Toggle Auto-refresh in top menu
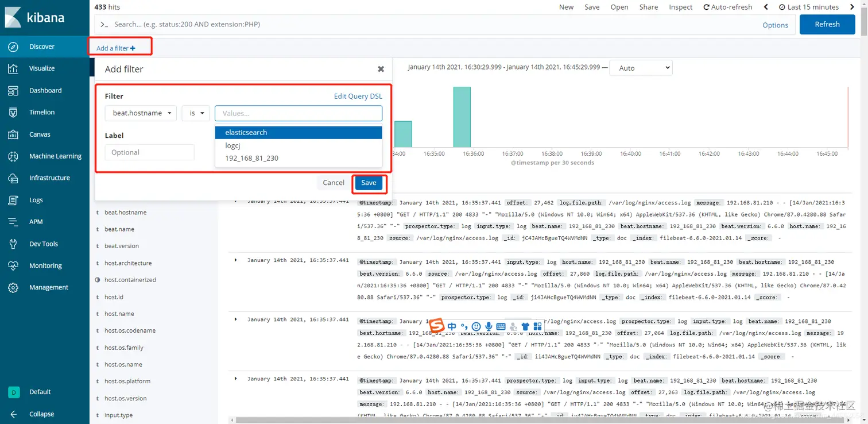The image size is (868, 424). pyautogui.click(x=727, y=7)
